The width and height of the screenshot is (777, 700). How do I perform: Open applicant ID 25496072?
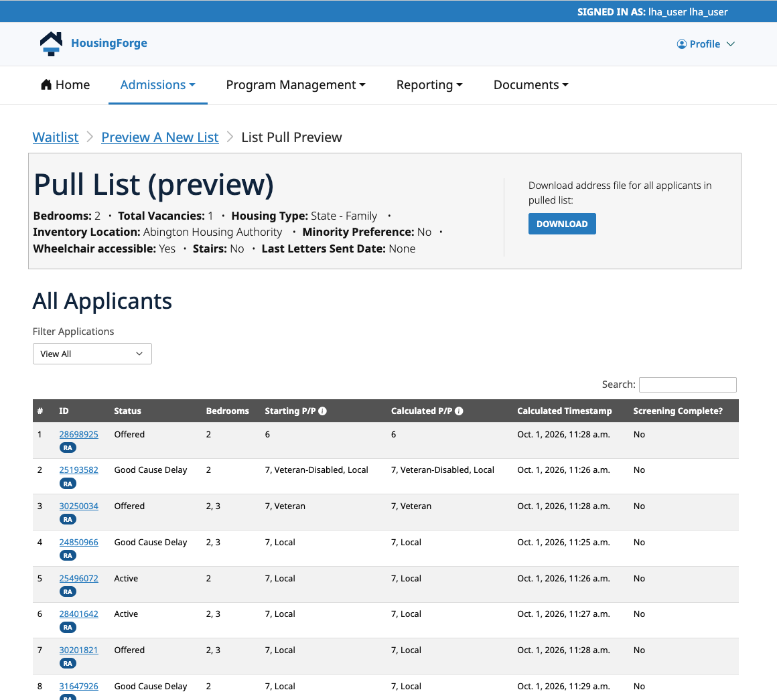pos(79,579)
